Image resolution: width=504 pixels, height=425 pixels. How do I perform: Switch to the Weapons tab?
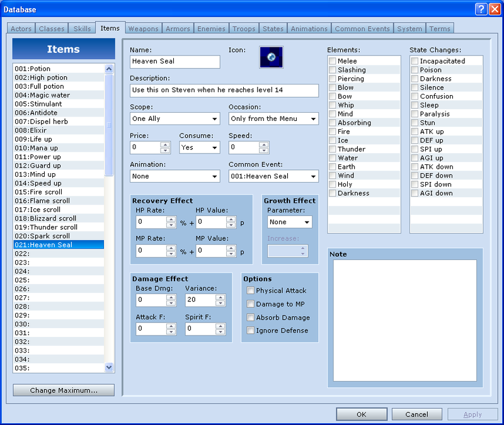click(x=143, y=28)
